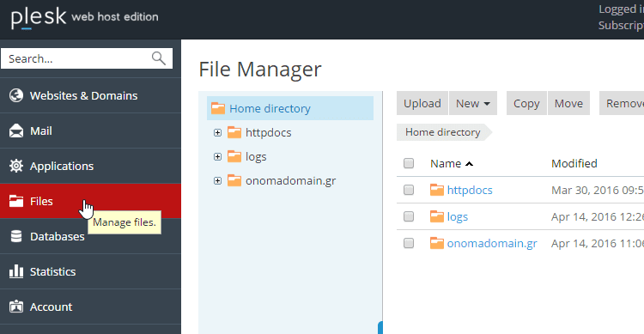Check the logs row checkbox
The width and height of the screenshot is (644, 334).
(x=408, y=216)
